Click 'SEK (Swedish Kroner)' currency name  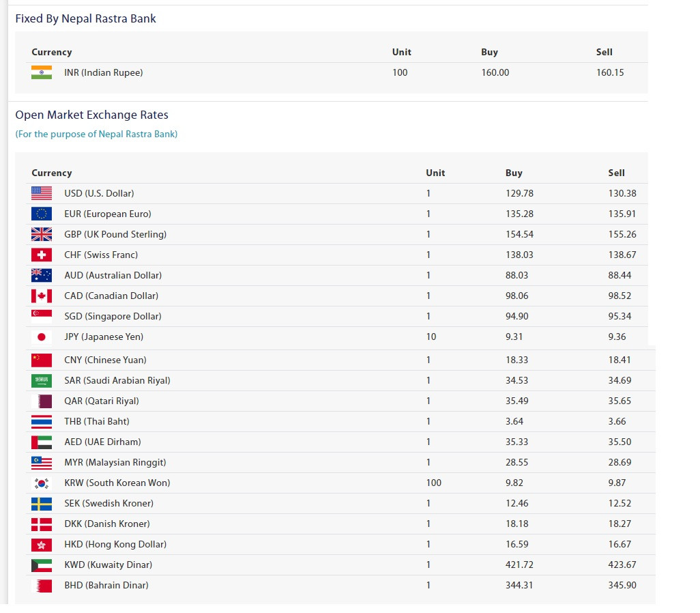click(109, 504)
